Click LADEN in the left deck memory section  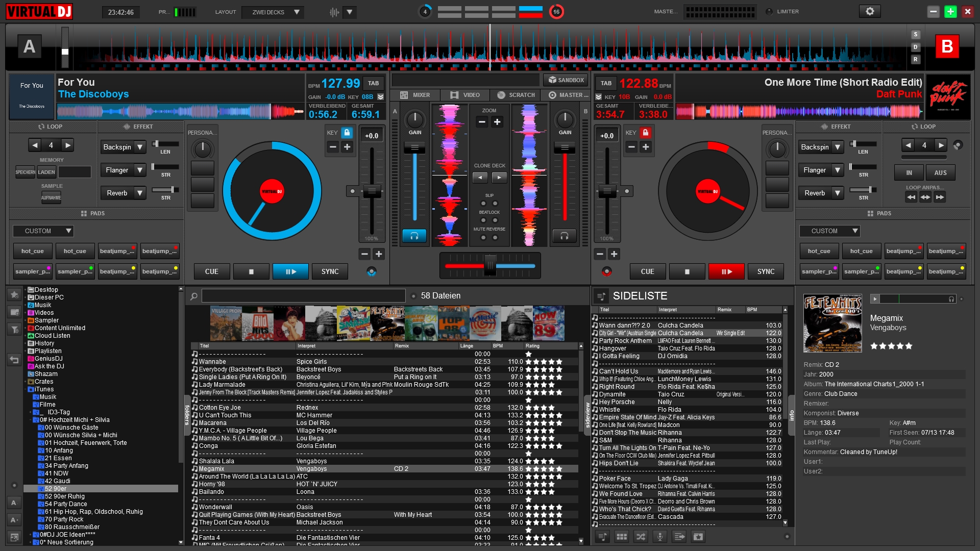coord(46,172)
